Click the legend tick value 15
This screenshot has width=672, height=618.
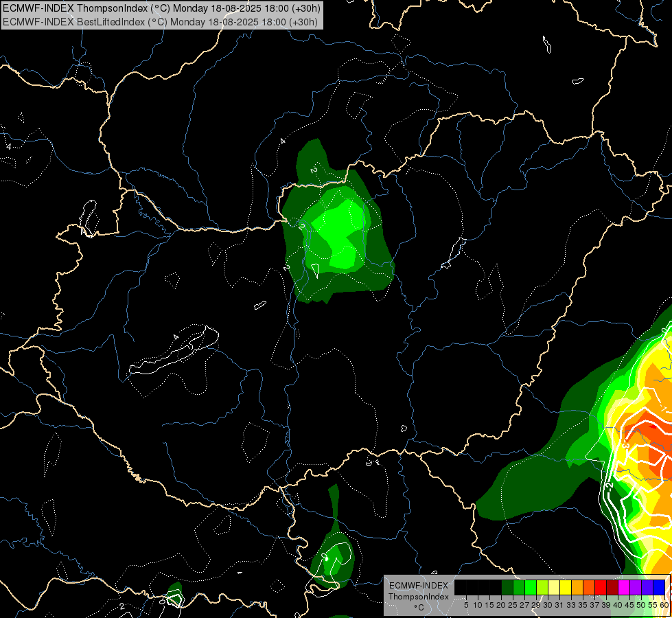(x=489, y=605)
